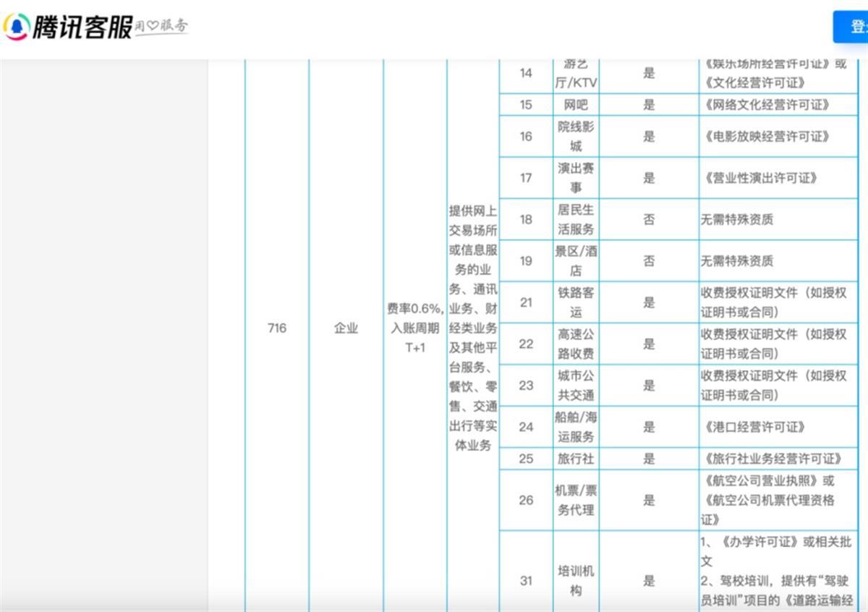Viewport: 868px width, 612px height.
Task: Click the 是 value in 机票/票务代理 row
Action: click(649, 500)
